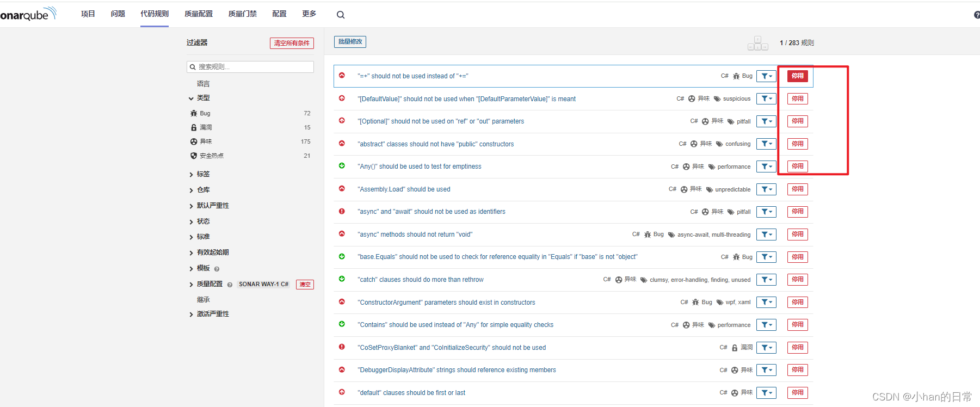This screenshot has width=980, height=407.
Task: Open filter dropdown for "catch" clauses rule row
Action: coord(766,280)
